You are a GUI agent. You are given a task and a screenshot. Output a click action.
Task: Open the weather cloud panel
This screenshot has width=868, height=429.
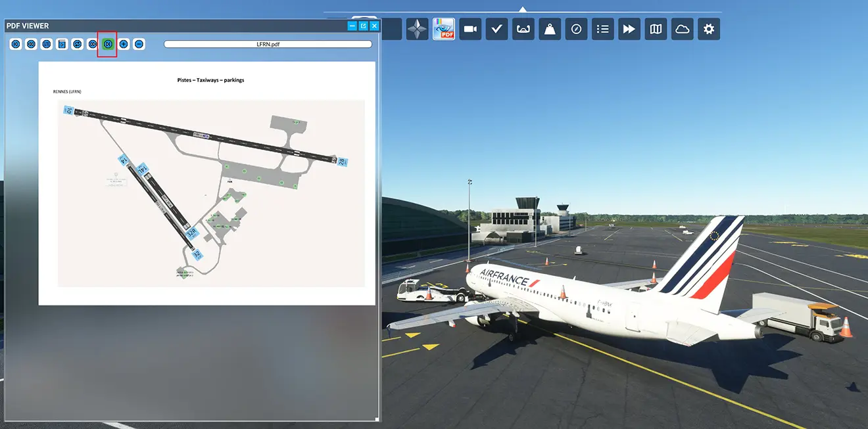coord(683,29)
